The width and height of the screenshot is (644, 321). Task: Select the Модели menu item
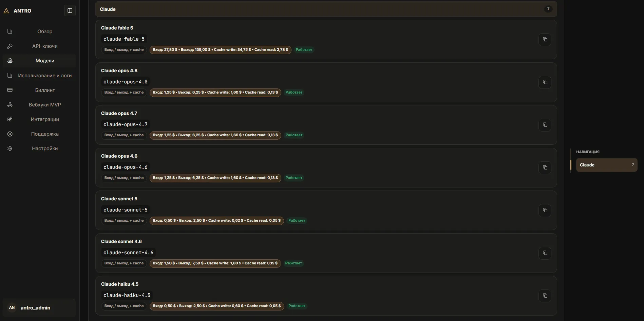(39, 61)
